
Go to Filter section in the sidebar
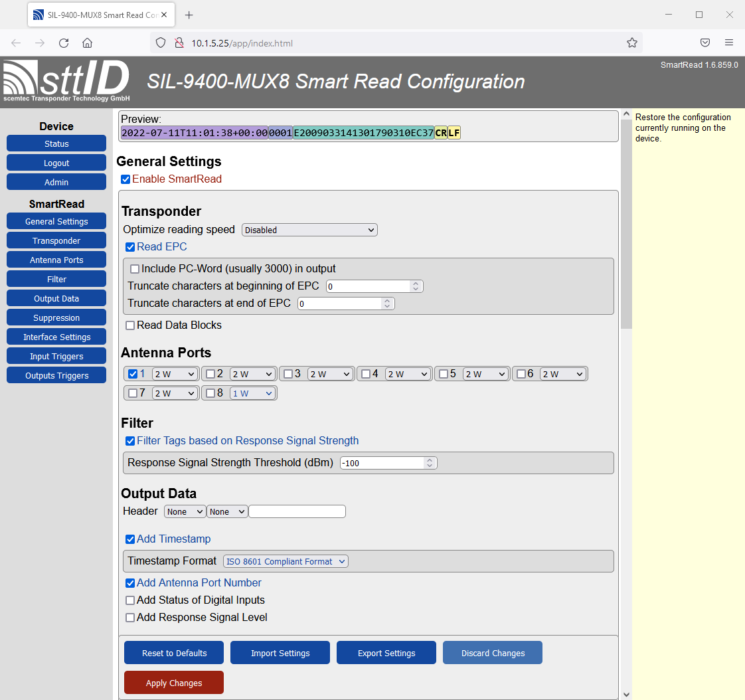56,279
